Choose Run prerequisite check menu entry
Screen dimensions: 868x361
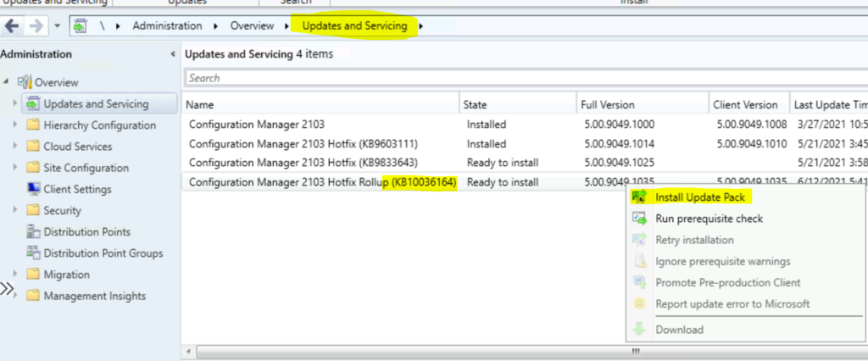coord(709,219)
